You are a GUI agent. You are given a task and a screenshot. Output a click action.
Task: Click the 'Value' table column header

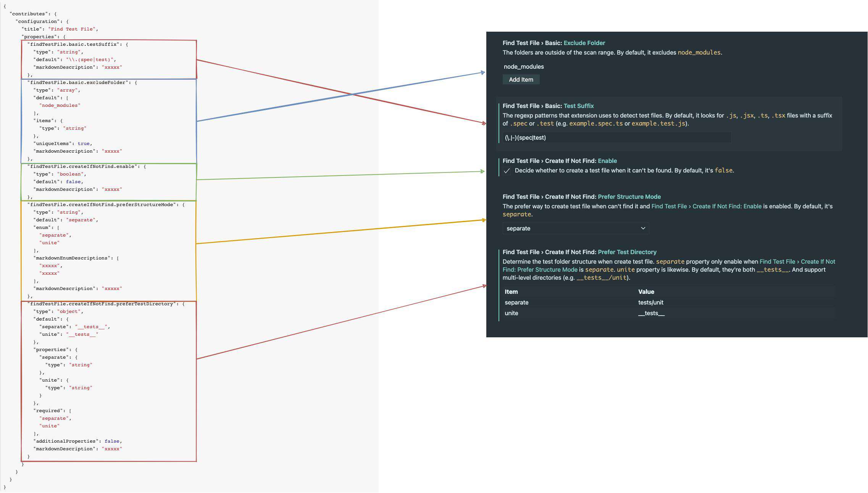tap(646, 292)
